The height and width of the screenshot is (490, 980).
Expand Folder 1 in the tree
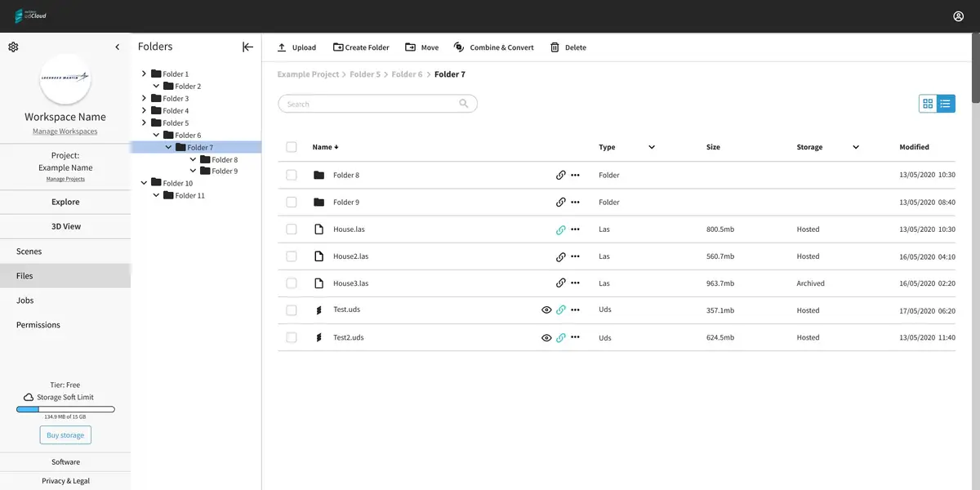click(144, 74)
